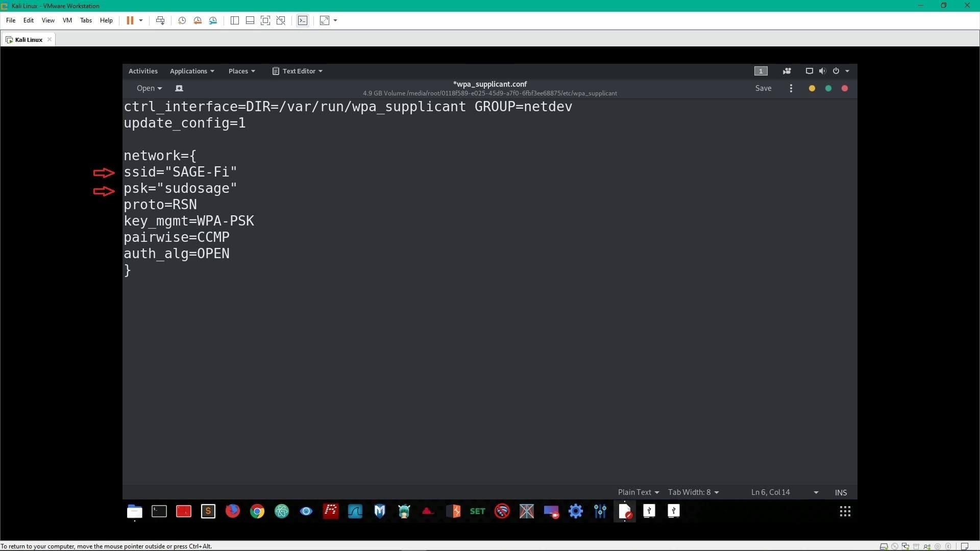Open the VMware Help menu

pos(106,20)
